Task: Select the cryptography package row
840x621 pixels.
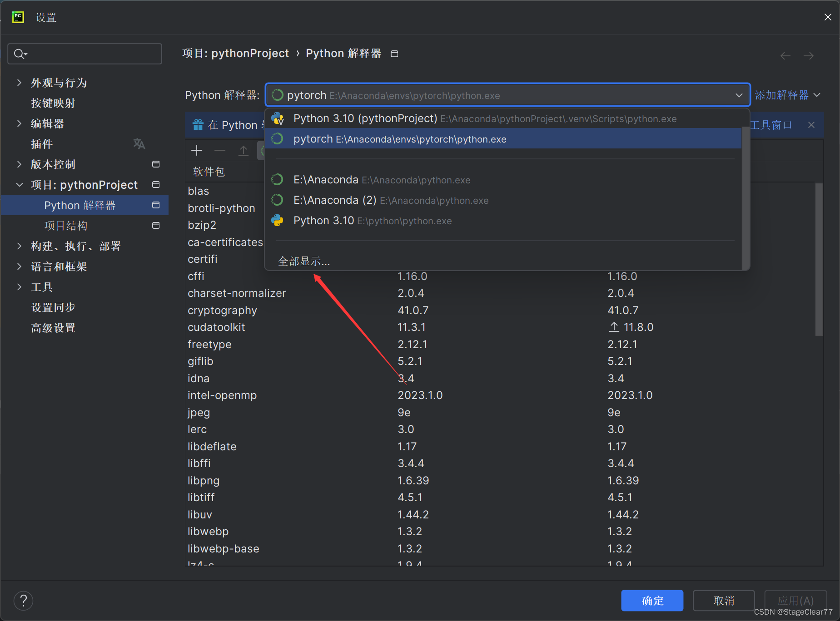Action: (500, 310)
